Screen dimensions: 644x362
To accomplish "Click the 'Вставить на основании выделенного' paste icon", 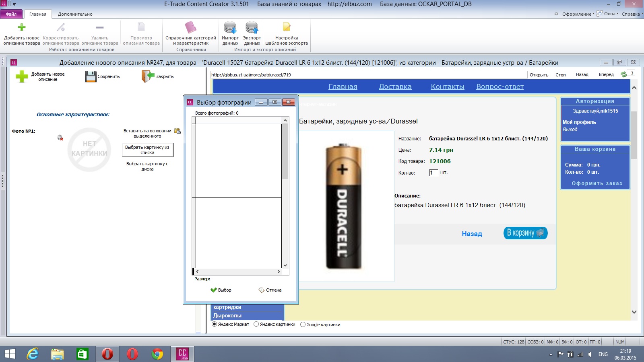I will pyautogui.click(x=178, y=131).
